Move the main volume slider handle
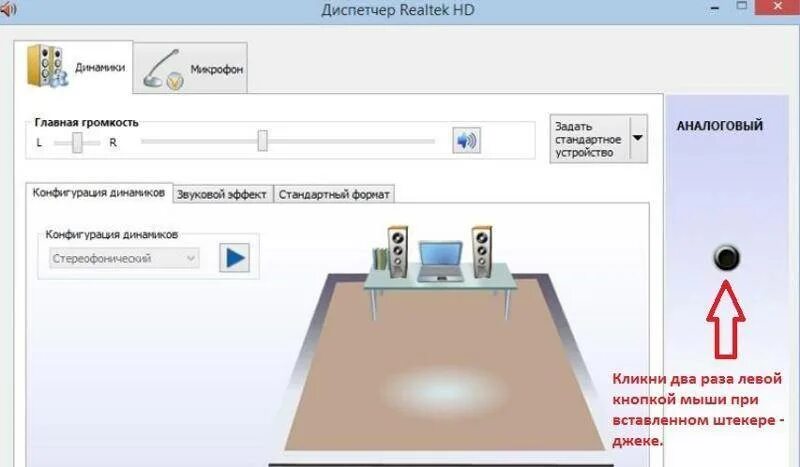 tap(262, 140)
